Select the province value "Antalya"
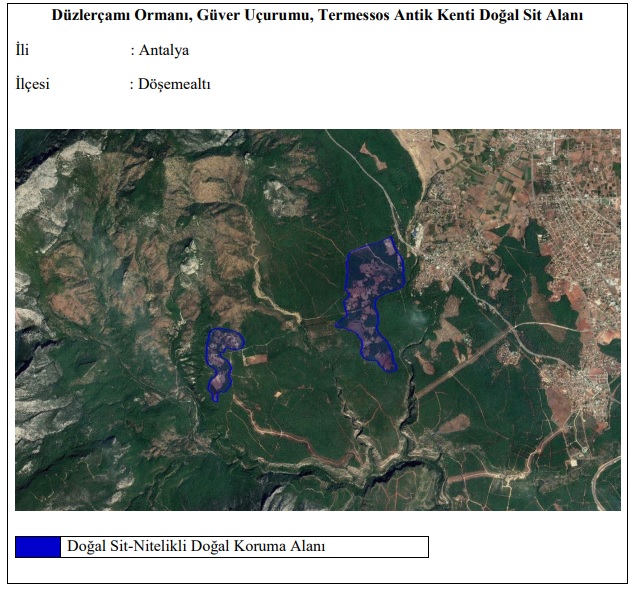This screenshot has height=596, width=637. (164, 50)
